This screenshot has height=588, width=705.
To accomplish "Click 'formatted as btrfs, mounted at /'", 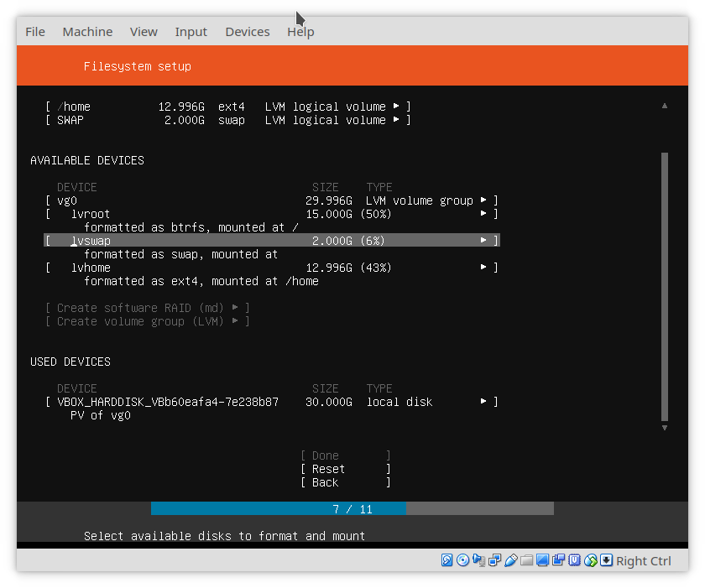I will (191, 227).
